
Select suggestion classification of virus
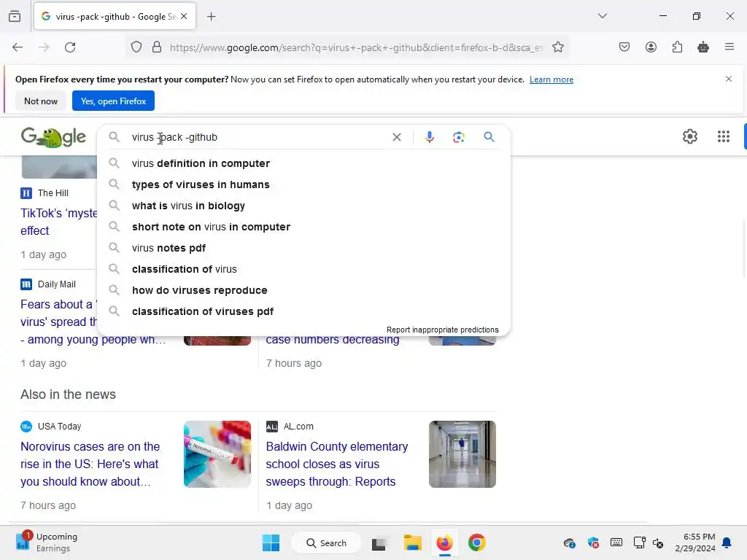(304, 269)
